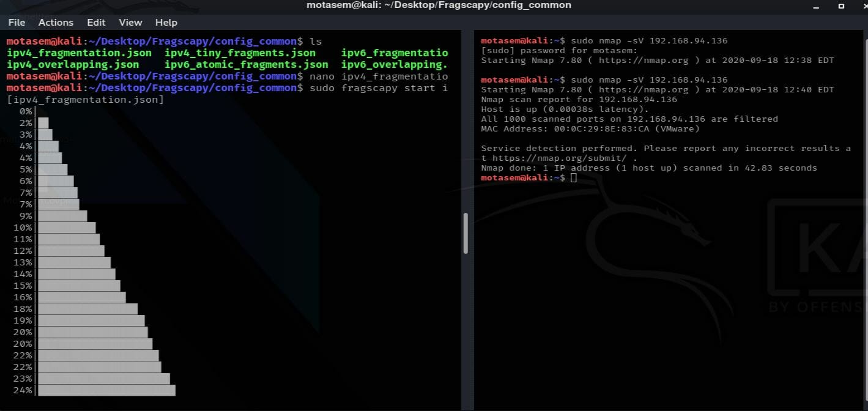
Task: Click the window title 'motasem@kali: ~/Desktop/Fragscapy/config_common'
Action: [x=439, y=5]
